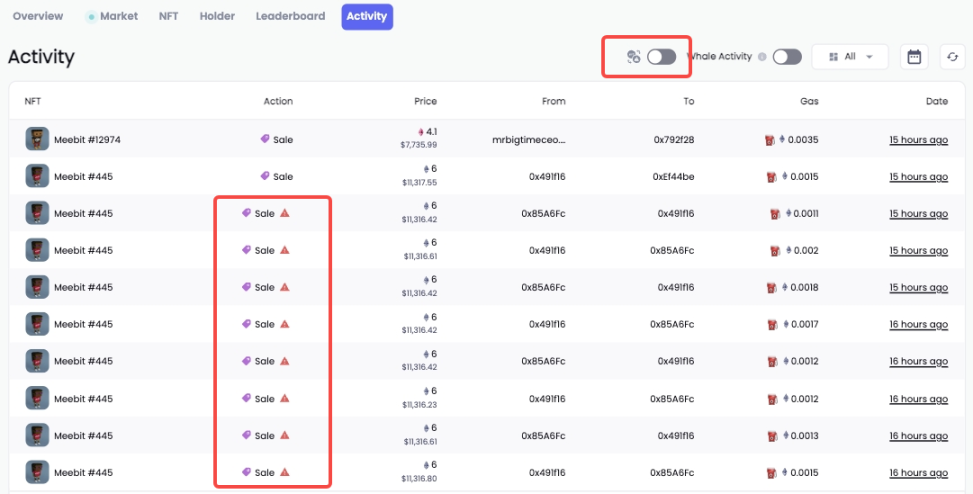Viewport: 973px width, 494px height.
Task: Switch to the Overview tab
Action: click(x=38, y=17)
